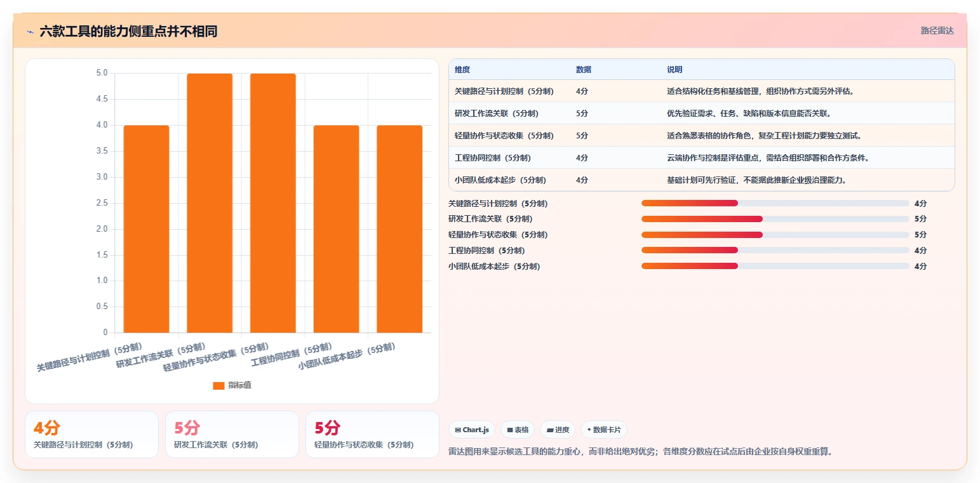The image size is (980, 483).
Task: Click the 研发工作流关联 progress bar
Action: pos(775,219)
